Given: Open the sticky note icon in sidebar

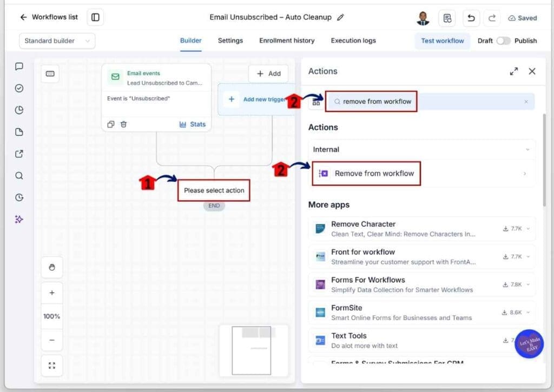Looking at the screenshot, I should (19, 132).
